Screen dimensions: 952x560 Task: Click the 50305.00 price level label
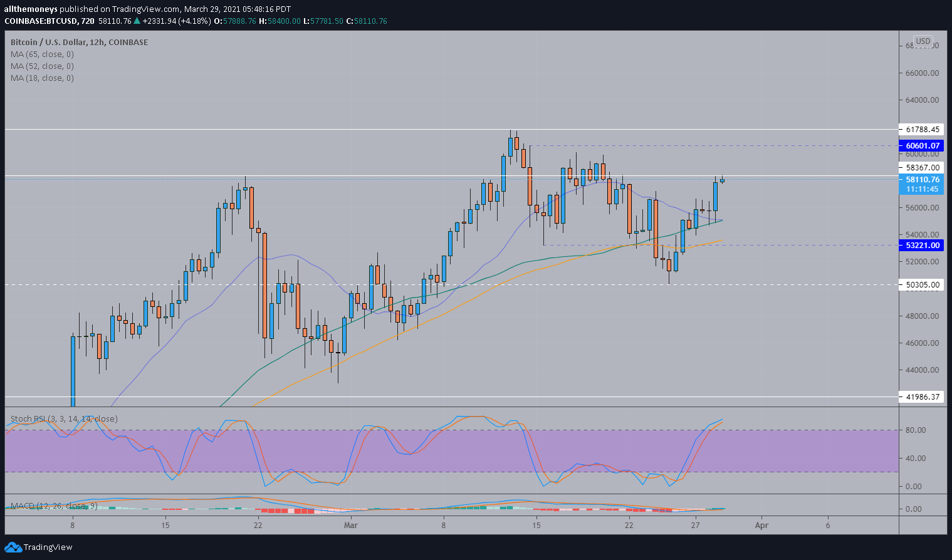[x=923, y=285]
